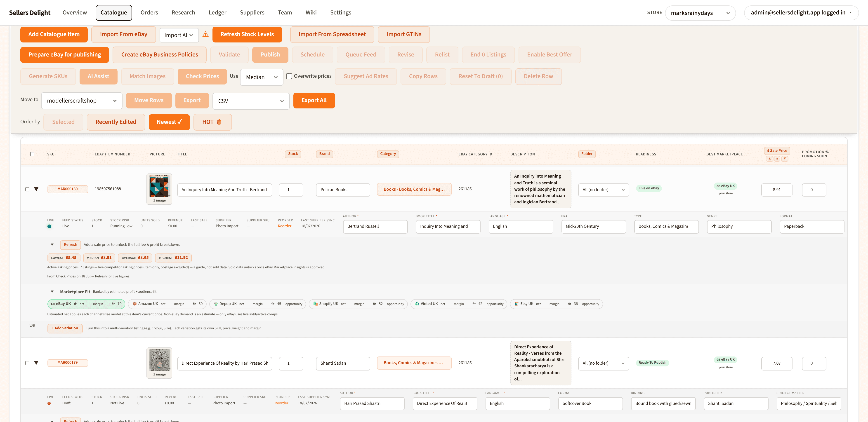Select the MAR000180 row checkbox
The image size is (868, 422).
click(x=27, y=189)
